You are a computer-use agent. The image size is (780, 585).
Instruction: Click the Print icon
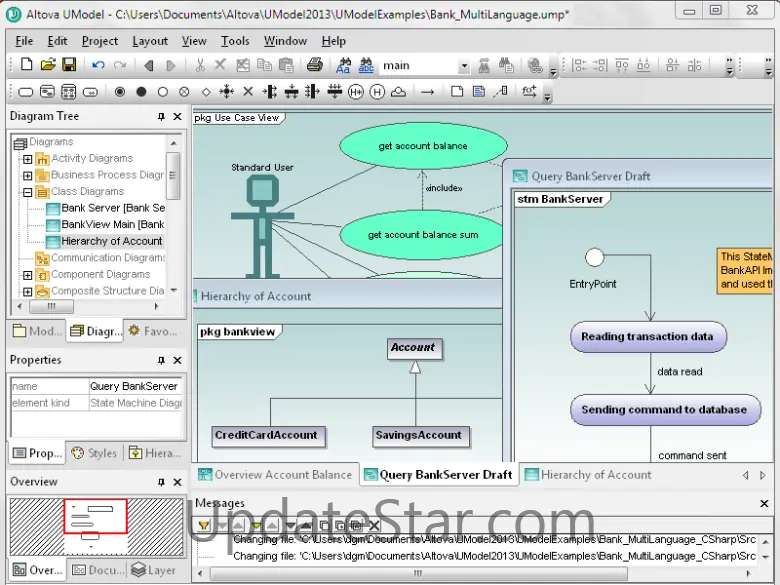pyautogui.click(x=314, y=65)
